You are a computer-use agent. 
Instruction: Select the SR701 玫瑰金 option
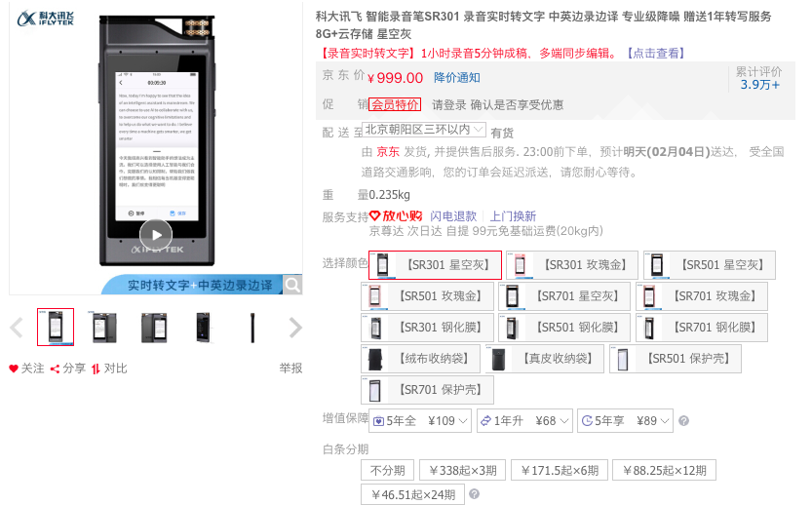(x=701, y=296)
